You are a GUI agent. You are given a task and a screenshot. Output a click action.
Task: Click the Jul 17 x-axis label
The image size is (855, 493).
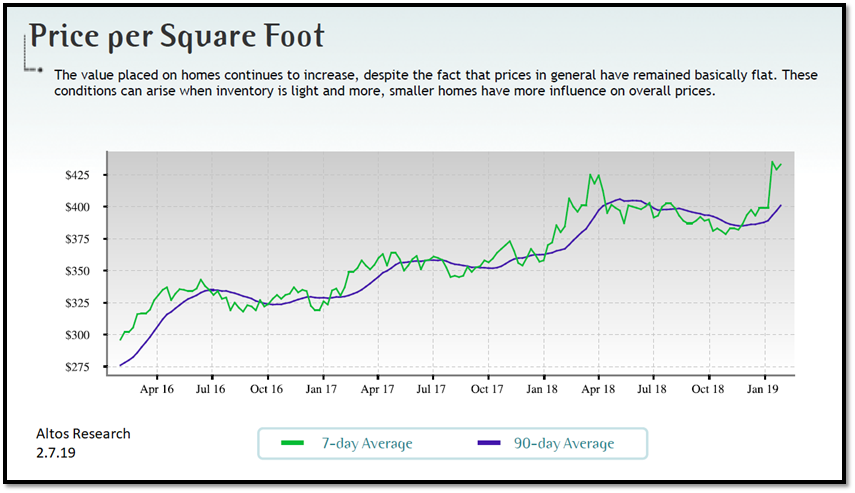431,388
